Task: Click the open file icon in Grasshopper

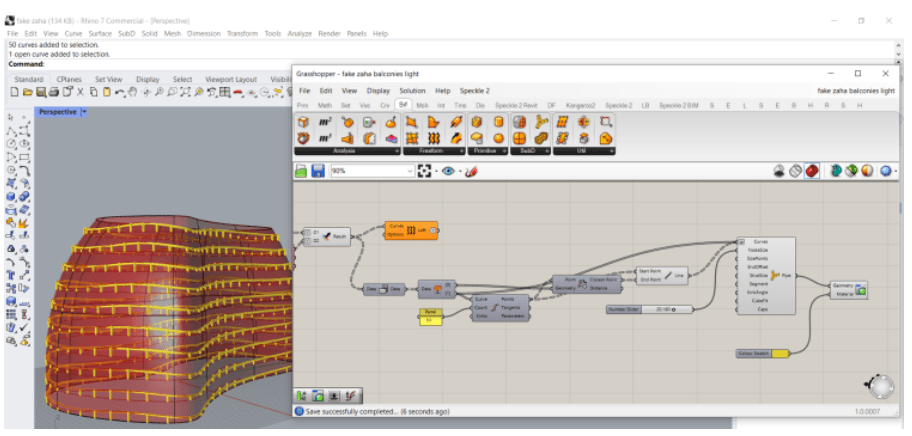Action: (x=302, y=171)
